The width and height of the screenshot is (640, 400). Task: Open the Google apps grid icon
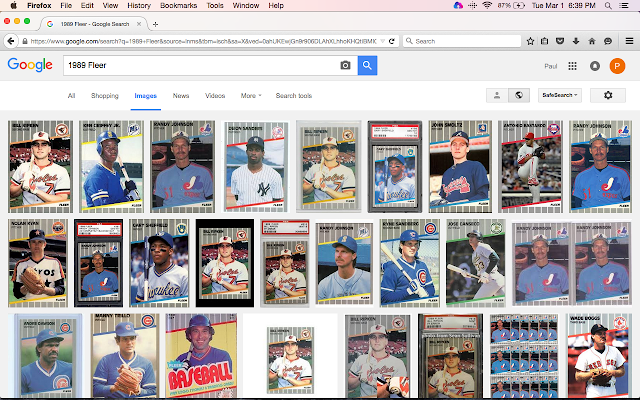tap(572, 66)
